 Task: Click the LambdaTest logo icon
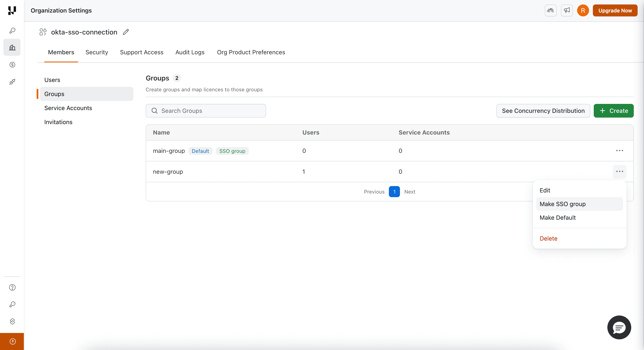point(12,10)
